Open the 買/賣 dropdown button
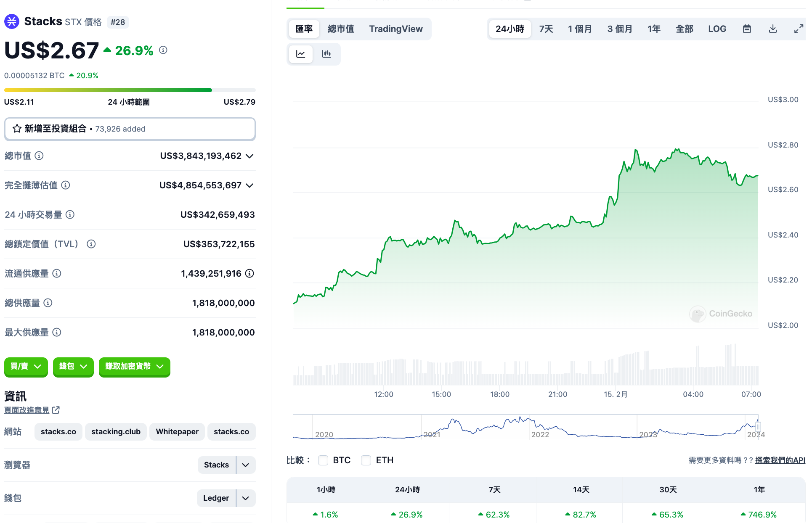This screenshot has height=523, width=812. (26, 367)
